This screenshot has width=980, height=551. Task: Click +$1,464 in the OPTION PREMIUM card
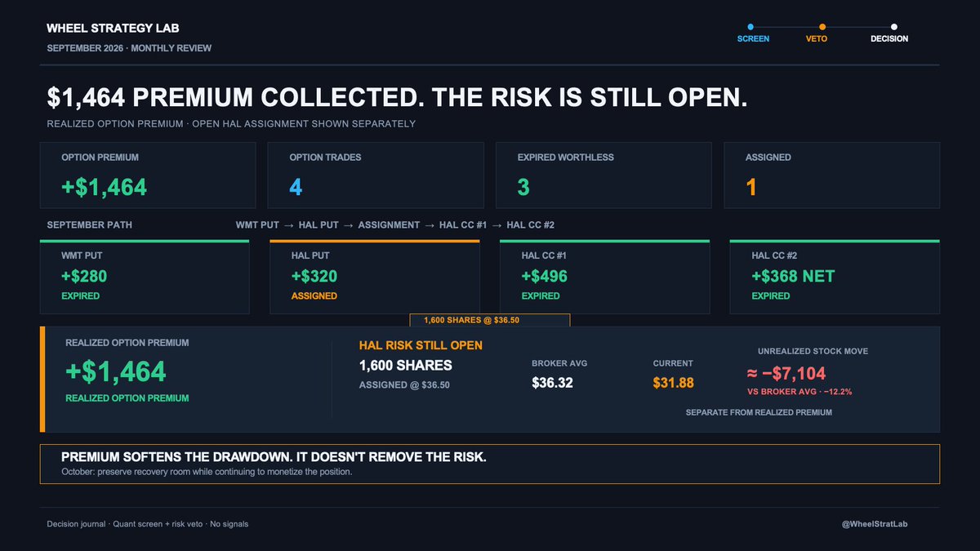[x=105, y=187]
